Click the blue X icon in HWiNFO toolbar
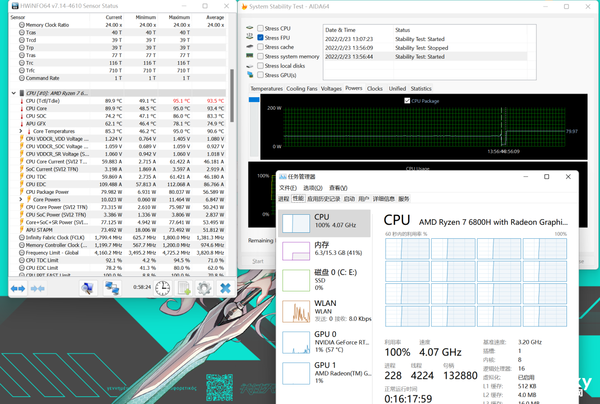600x404 pixels. 225,288
